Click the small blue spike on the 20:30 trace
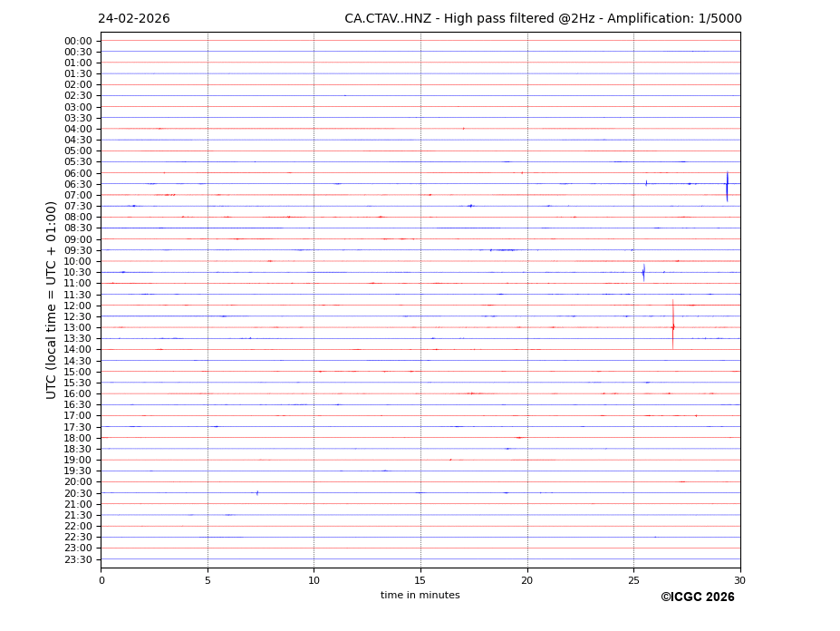 257,493
